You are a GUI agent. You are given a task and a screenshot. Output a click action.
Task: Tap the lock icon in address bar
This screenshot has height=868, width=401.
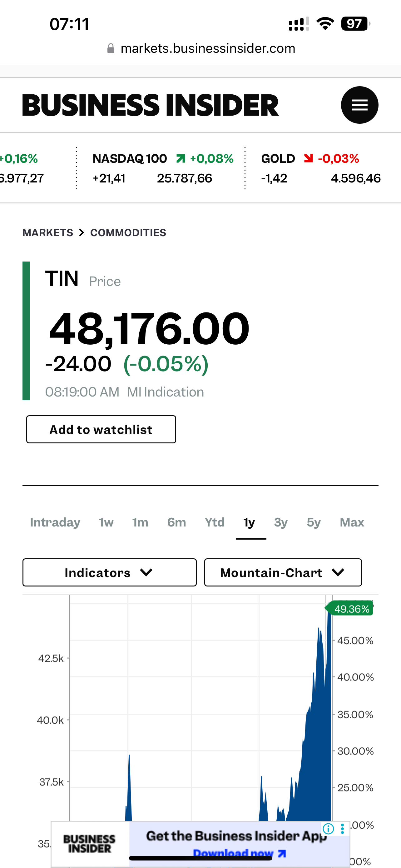111,48
